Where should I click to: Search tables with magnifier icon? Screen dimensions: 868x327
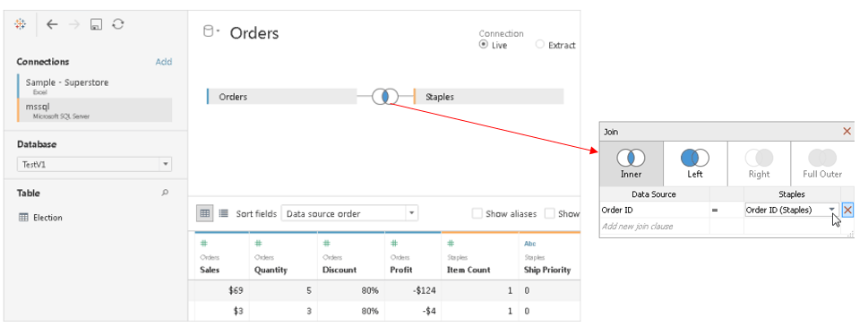pos(165,194)
